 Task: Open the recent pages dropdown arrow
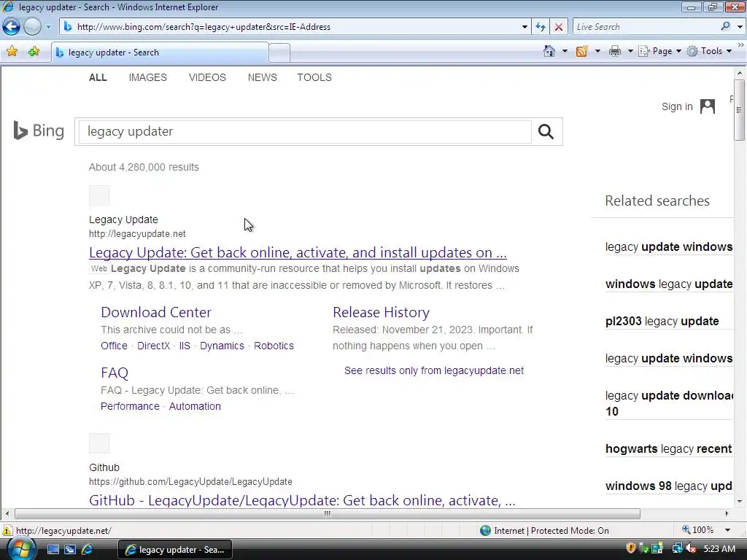48,27
